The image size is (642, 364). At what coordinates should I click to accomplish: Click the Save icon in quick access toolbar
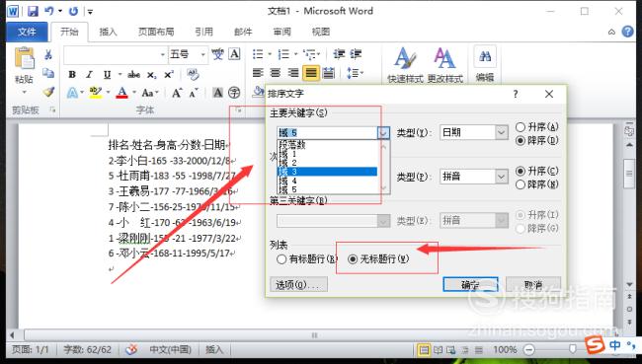[33, 11]
